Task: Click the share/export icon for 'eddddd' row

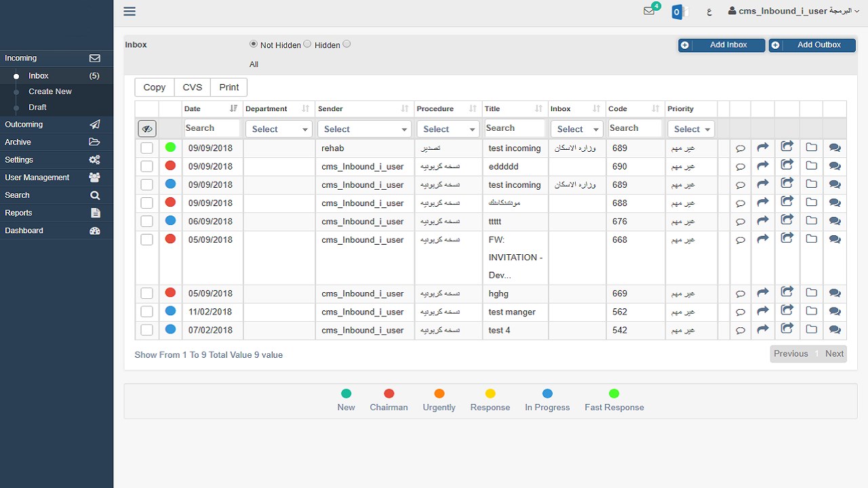Action: coord(787,165)
